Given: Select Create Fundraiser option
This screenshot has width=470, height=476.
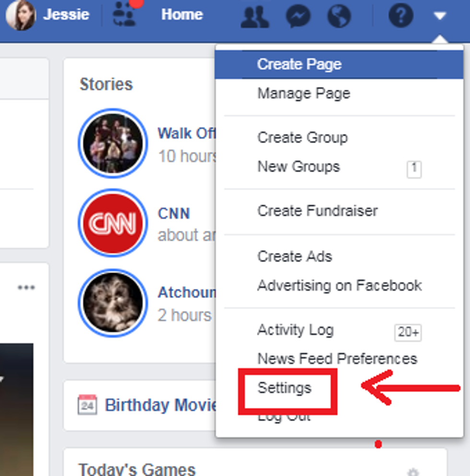Looking at the screenshot, I should pyautogui.click(x=317, y=211).
